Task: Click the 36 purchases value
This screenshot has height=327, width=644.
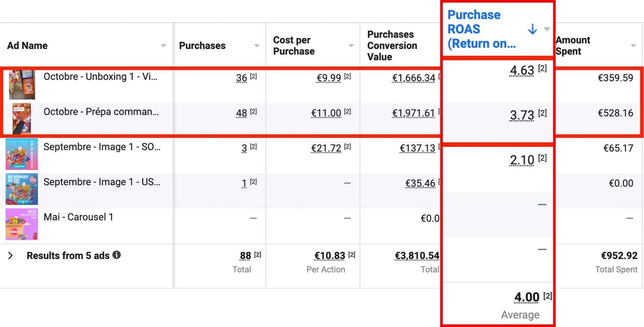Action: (241, 78)
